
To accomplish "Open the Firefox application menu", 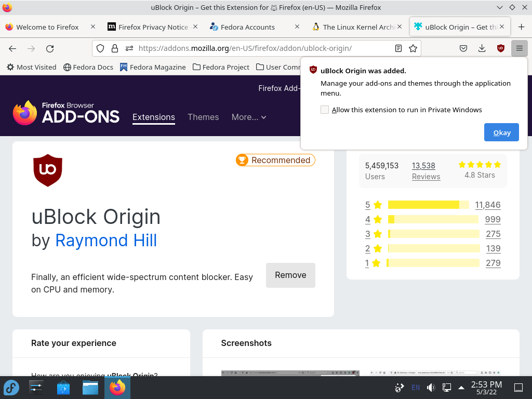I will pyautogui.click(x=519, y=48).
